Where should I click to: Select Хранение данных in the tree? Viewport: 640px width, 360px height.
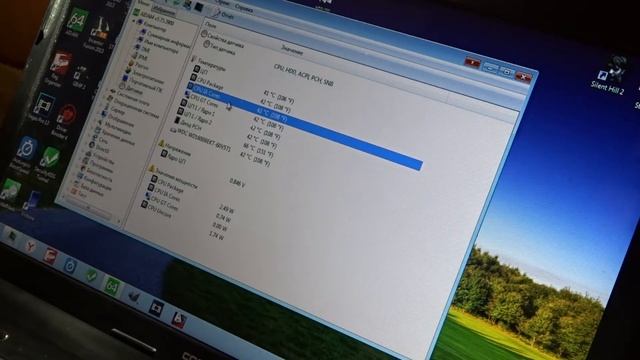[115, 137]
